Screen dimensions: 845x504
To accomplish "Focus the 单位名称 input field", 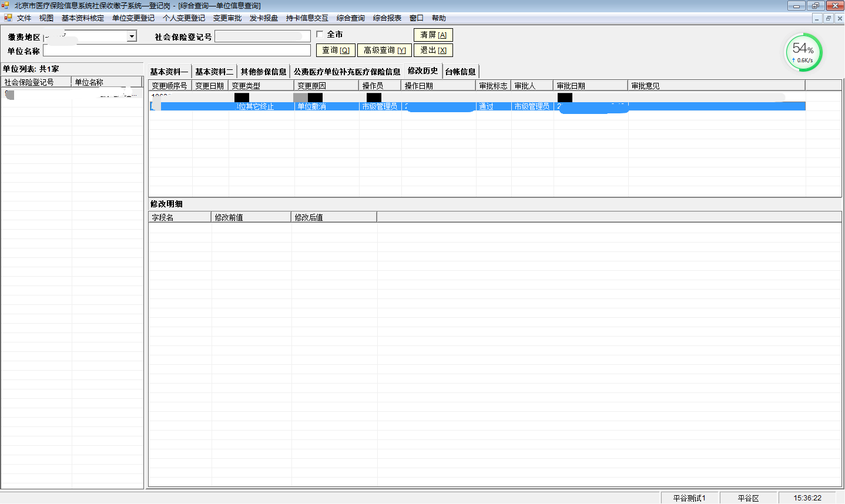I will [176, 51].
